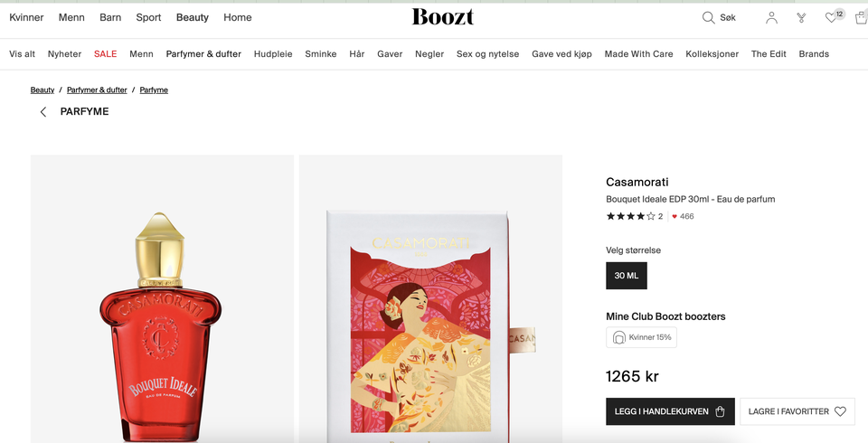Open the SALE menu item
The height and width of the screenshot is (443, 868).
105,54
